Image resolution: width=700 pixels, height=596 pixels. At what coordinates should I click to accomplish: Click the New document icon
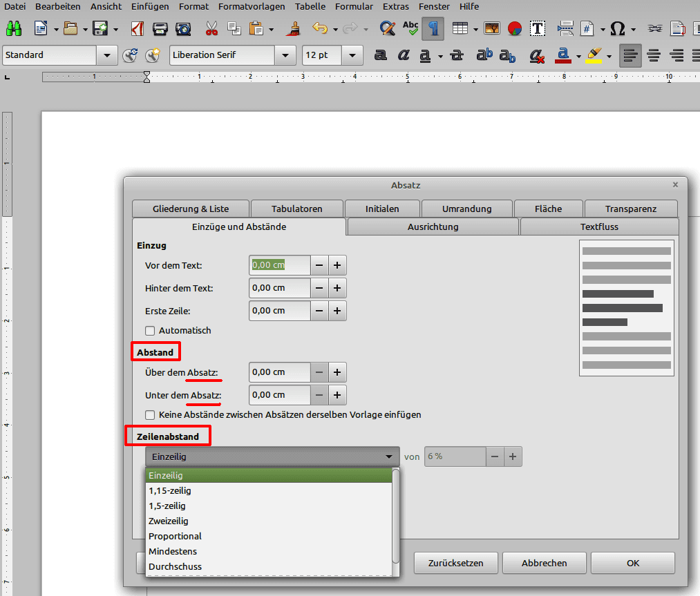tap(41, 29)
